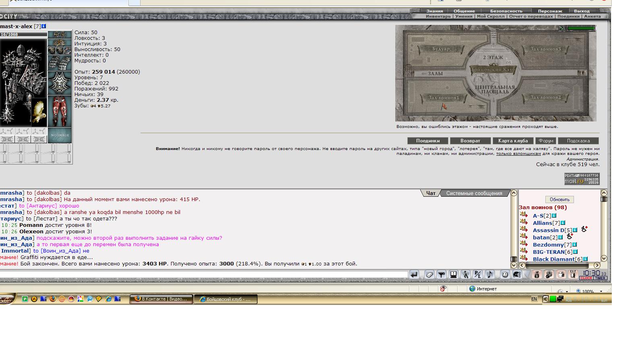Click the Обновить button in user list
This screenshot has height=362, width=644.
coord(559,200)
